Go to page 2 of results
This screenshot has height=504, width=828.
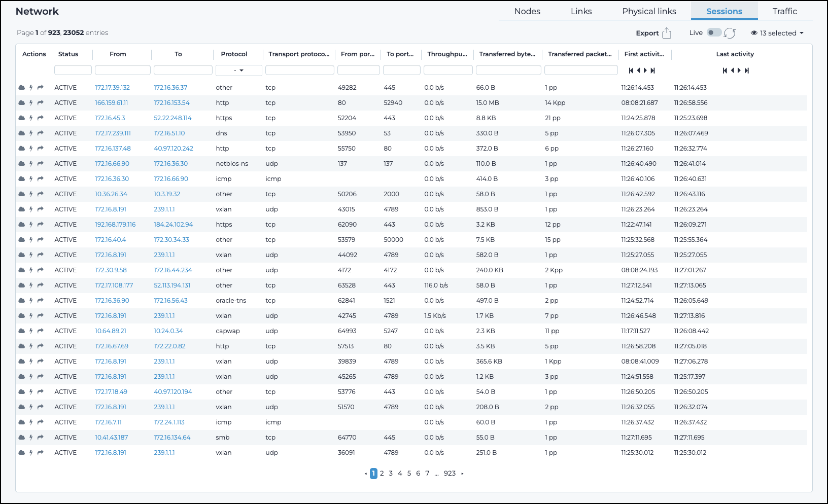point(382,474)
